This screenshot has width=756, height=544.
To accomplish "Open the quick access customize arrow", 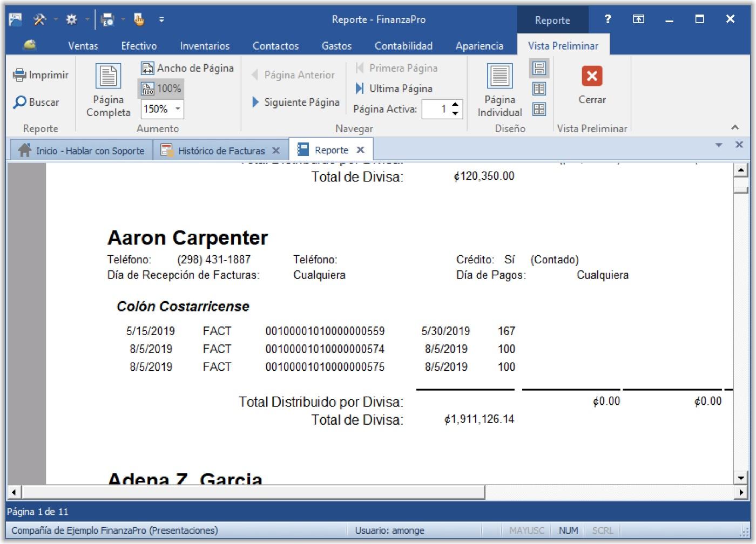I will (161, 20).
